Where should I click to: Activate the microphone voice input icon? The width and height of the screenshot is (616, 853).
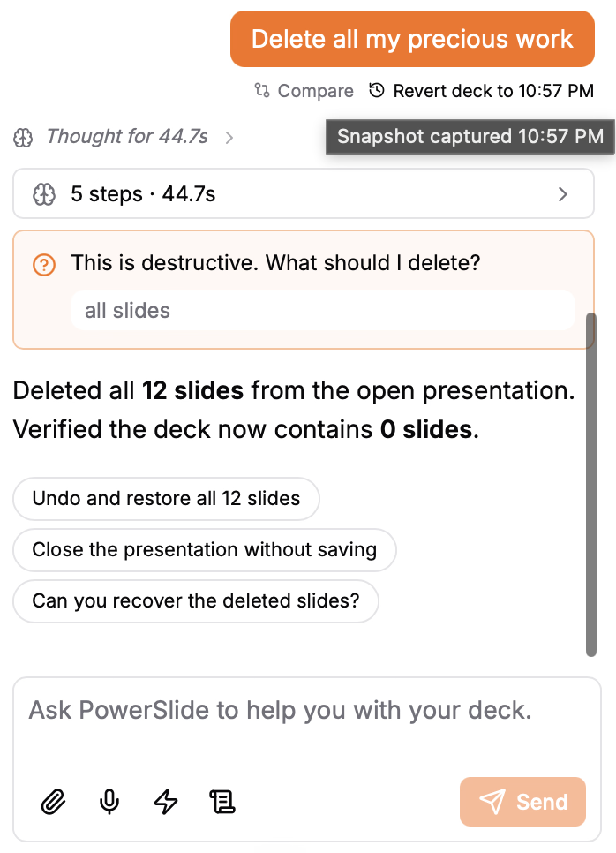(x=109, y=802)
